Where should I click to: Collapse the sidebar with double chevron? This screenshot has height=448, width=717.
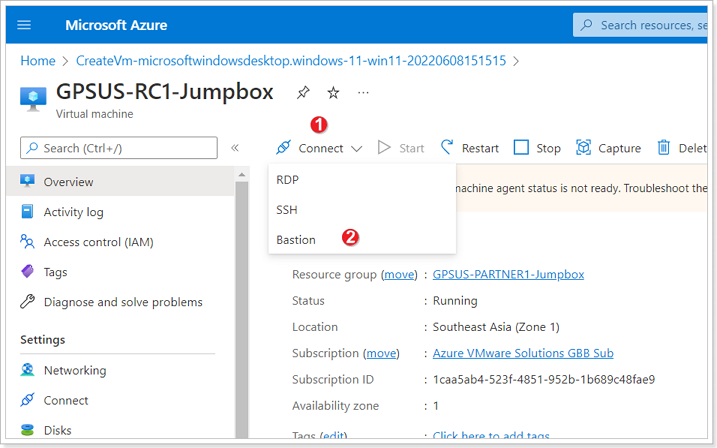pos(235,148)
